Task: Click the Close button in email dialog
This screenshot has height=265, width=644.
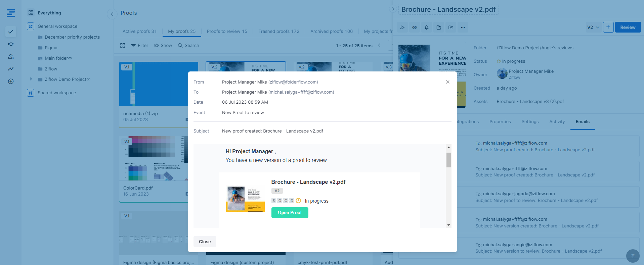Action: coord(205,242)
